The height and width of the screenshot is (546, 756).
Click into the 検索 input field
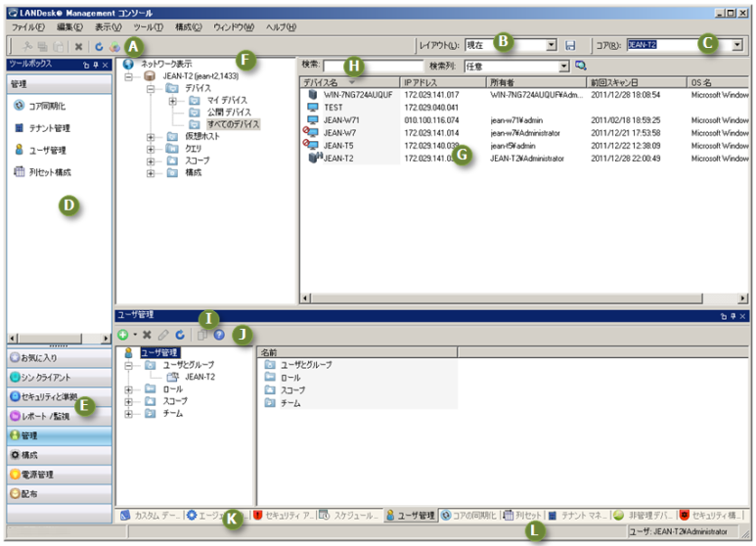[x=373, y=66]
